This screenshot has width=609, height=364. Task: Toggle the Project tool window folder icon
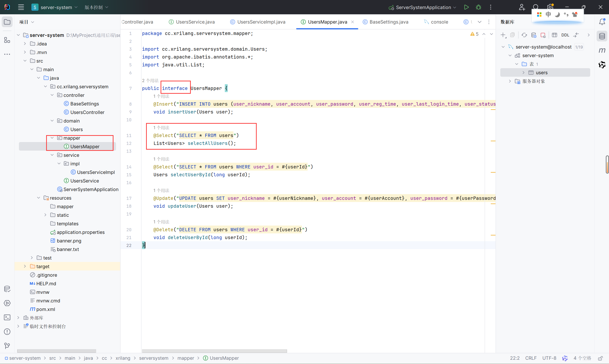point(7,22)
